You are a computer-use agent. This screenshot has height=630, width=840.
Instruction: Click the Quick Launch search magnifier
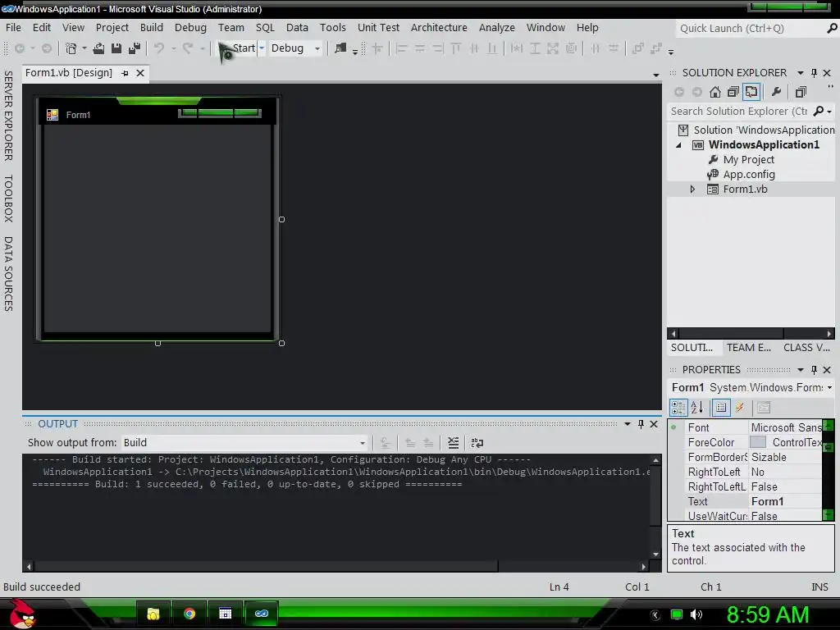(x=832, y=29)
